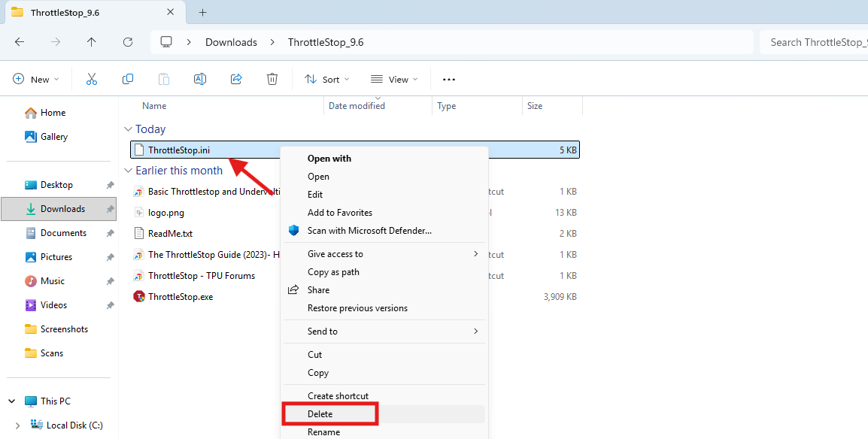Click the trash Delete icon in toolbar

[x=272, y=79]
